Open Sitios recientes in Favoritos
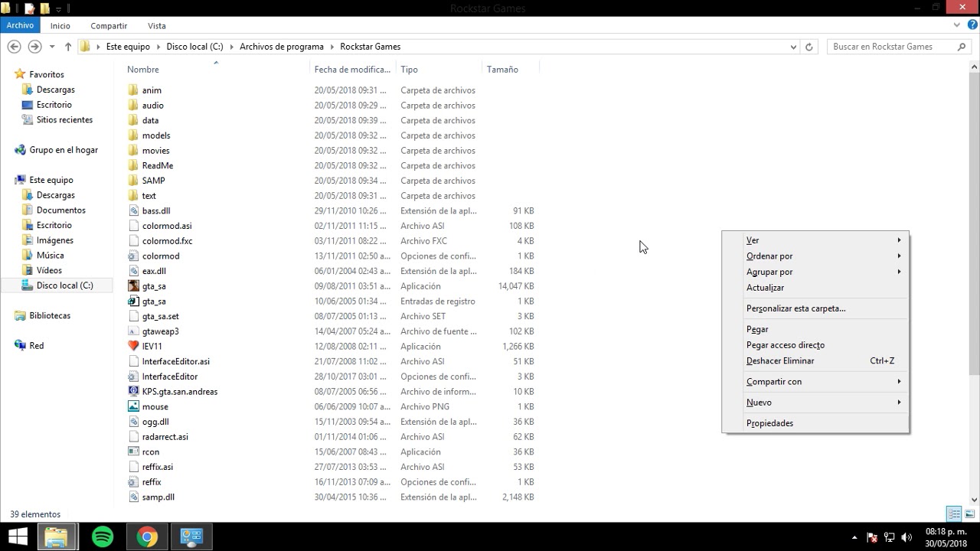The height and width of the screenshot is (551, 980). click(64, 120)
